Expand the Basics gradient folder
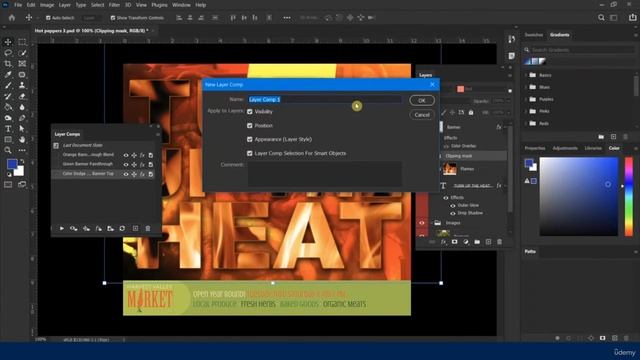The image size is (640, 360). click(526, 75)
